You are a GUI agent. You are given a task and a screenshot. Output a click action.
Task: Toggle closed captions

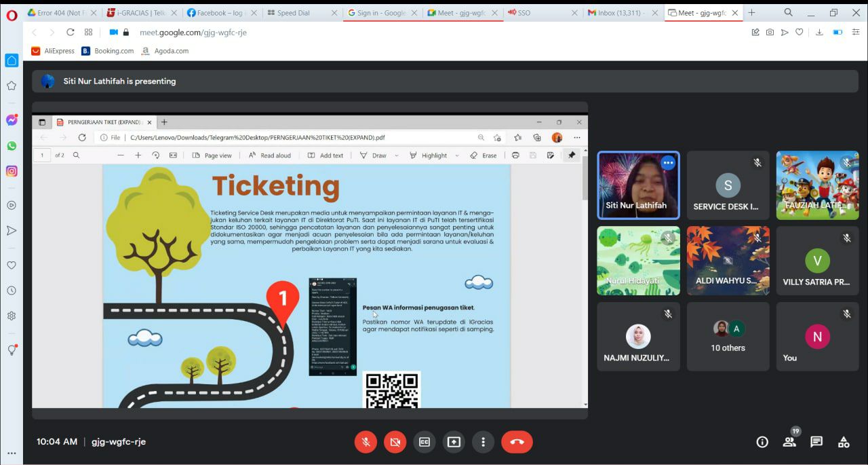[x=425, y=442]
